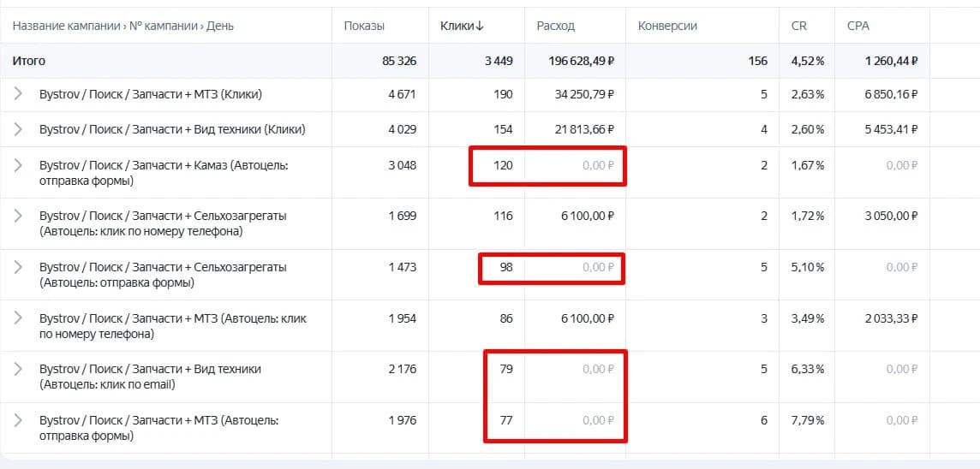Expand the Запчасти + МТЗ (Клики) campaign row
Screen dimensions: 980x469
pyautogui.click(x=18, y=94)
